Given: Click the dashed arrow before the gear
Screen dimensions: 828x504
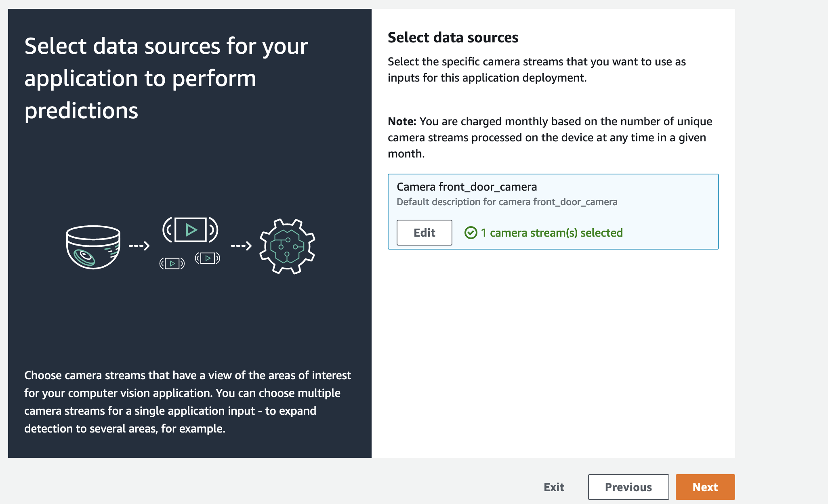Looking at the screenshot, I should coord(241,246).
